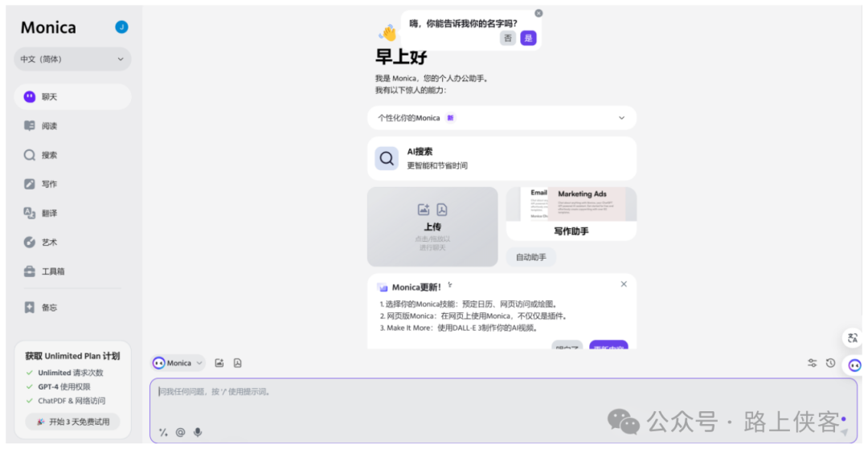Click the briefcase icon beside 工具箱
This screenshot has height=457, width=868.
point(30,271)
